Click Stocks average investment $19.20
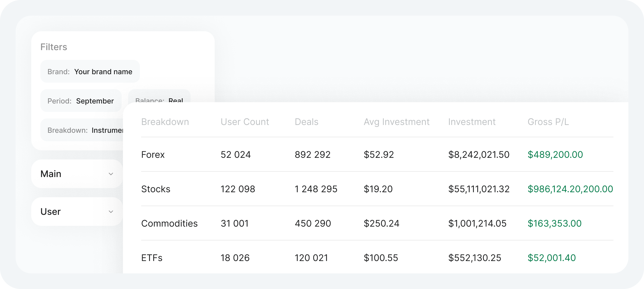This screenshot has height=289, width=644. pos(378,189)
